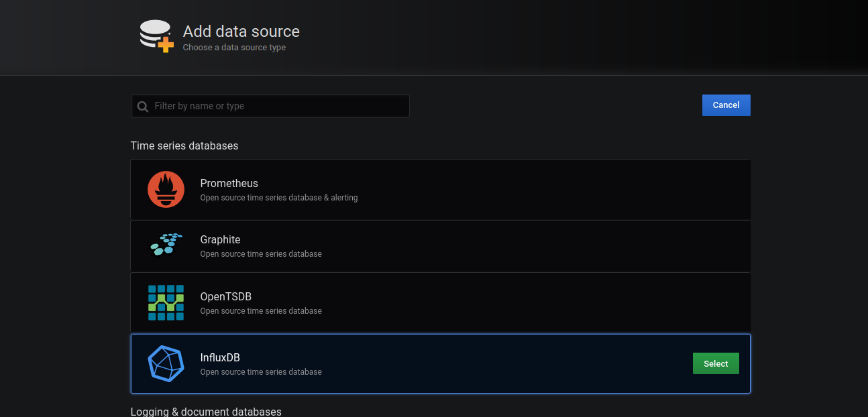The width and height of the screenshot is (868, 417).
Task: Click the Logging & document databases heading
Action: point(206,412)
